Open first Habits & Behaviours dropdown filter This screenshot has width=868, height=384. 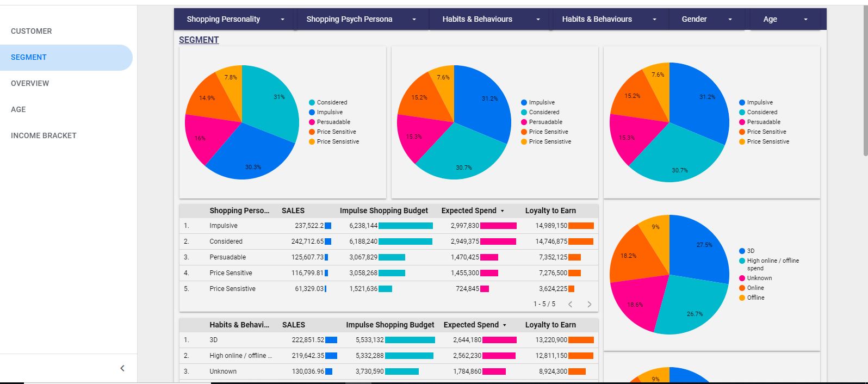click(x=491, y=19)
